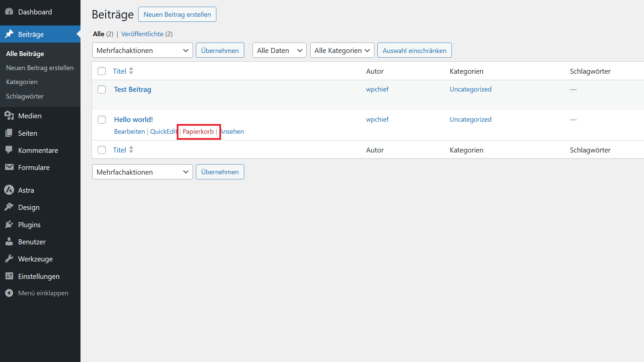Go to Seiten menu label
Screen dimensions: 644x362
point(28,133)
